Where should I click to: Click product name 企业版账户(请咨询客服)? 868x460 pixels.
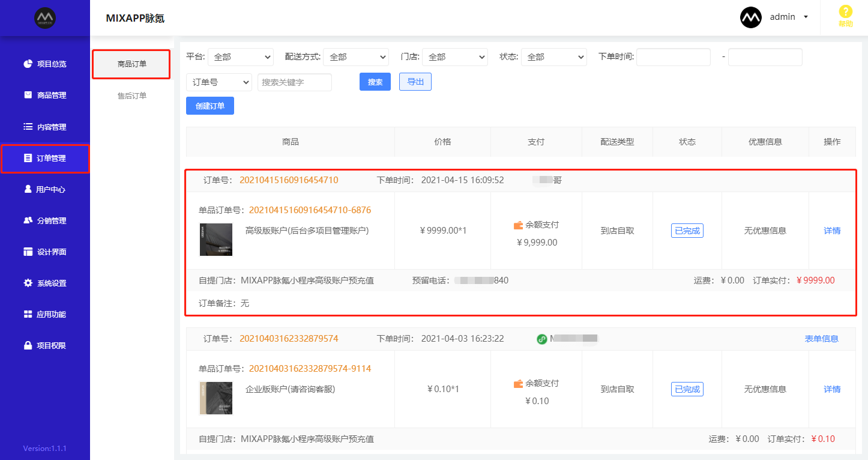[290, 389]
